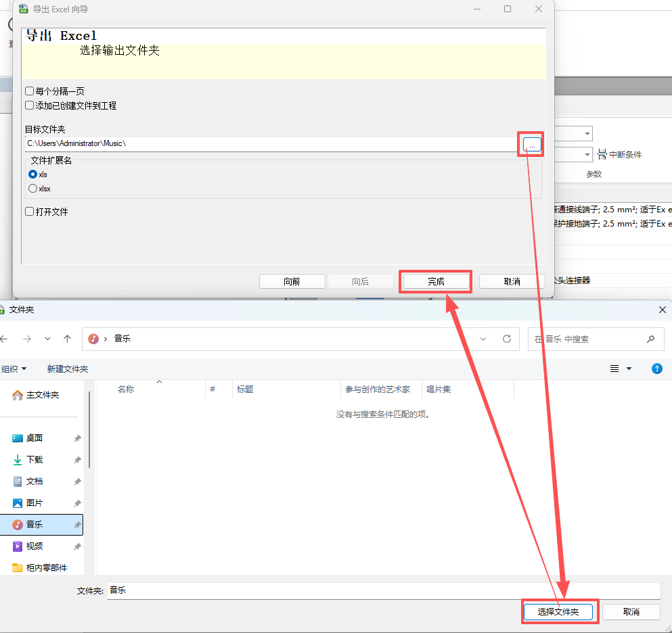Click the browse "..." button for target folder

(x=531, y=145)
